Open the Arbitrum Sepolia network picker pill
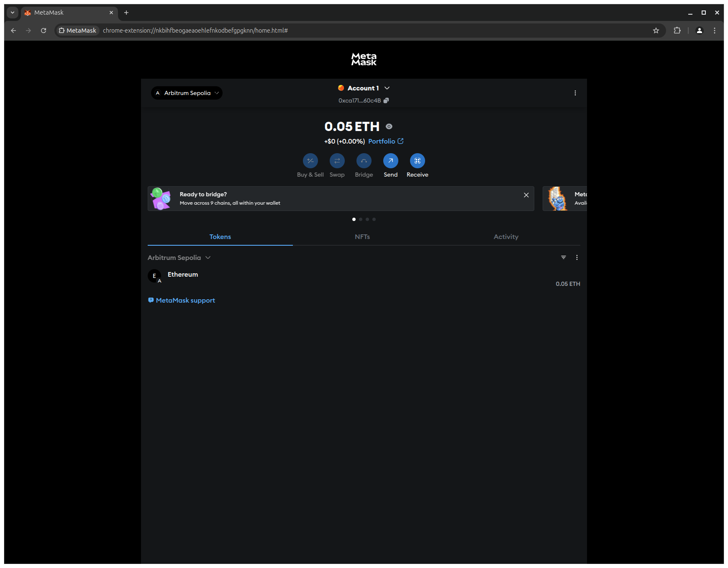728x568 pixels. [x=187, y=93]
